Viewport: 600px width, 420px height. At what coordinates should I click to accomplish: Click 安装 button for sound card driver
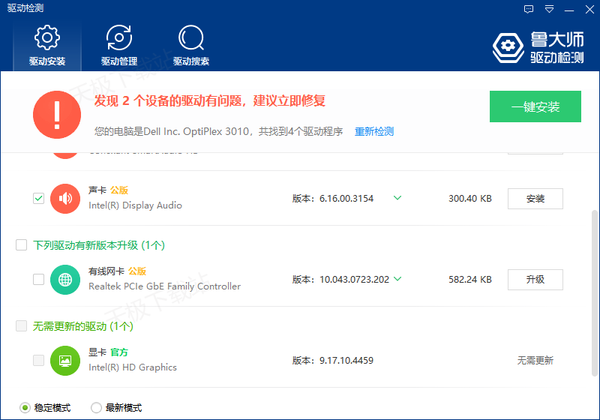click(x=535, y=198)
